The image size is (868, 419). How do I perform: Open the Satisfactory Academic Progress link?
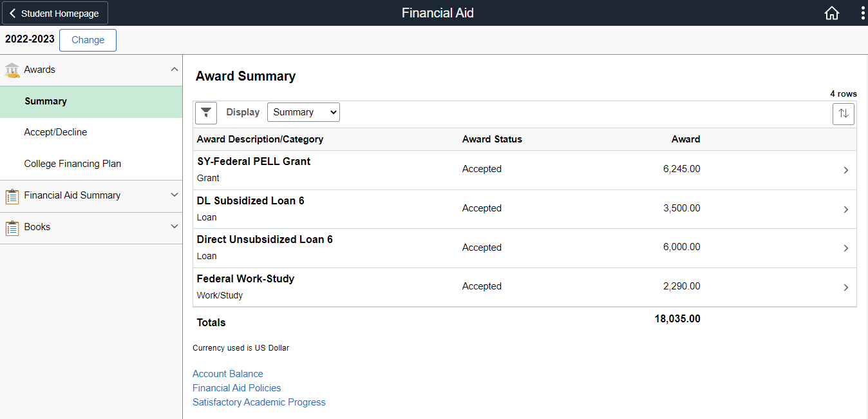(x=259, y=402)
